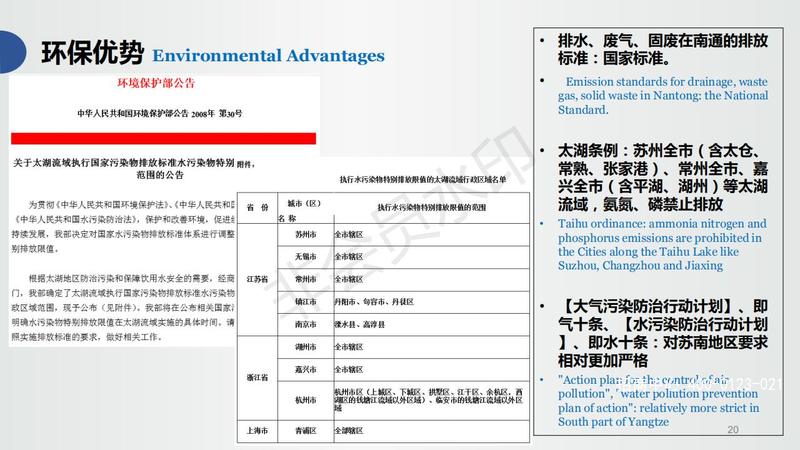Select the '镇江市' table cell
This screenshot has height=450, width=800.
click(306, 302)
